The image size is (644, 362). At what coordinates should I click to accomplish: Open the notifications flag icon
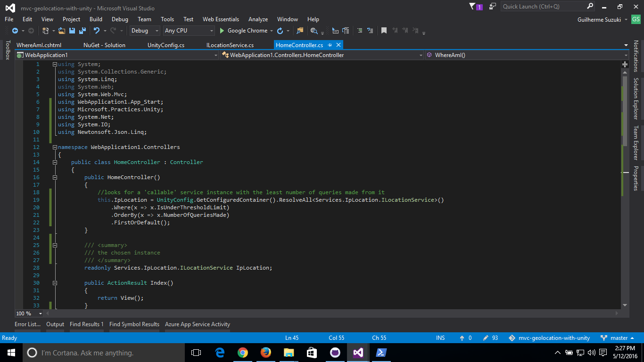(473, 7)
